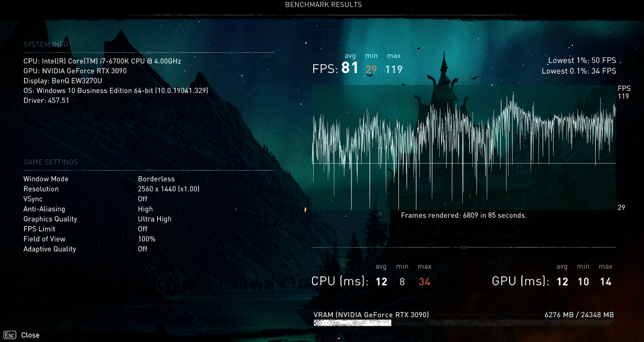Click the average FPS value 81

click(350, 68)
